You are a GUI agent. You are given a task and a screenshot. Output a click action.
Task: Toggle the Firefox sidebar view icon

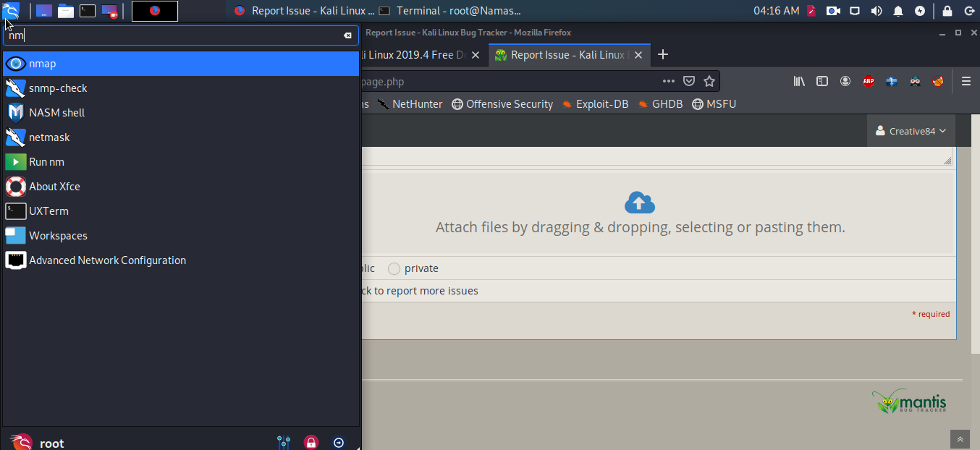822,82
